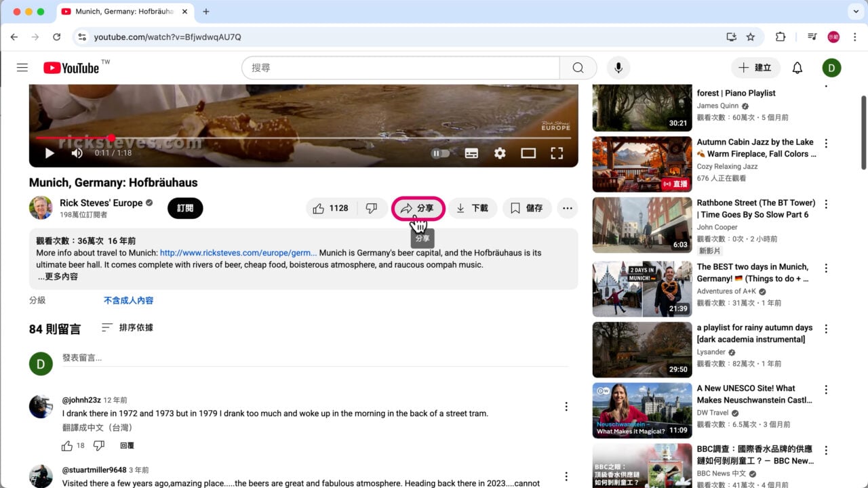This screenshot has height=488, width=868.
Task: Open YouTube notifications bell
Action: click(797, 68)
